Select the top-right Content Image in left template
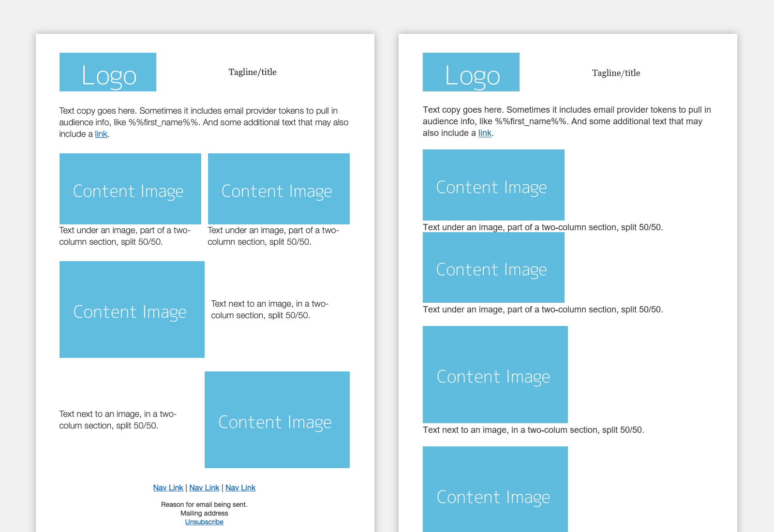 278,189
